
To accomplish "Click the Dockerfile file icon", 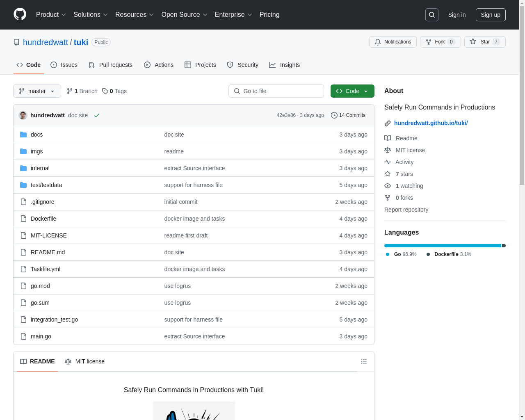I will click(x=23, y=219).
